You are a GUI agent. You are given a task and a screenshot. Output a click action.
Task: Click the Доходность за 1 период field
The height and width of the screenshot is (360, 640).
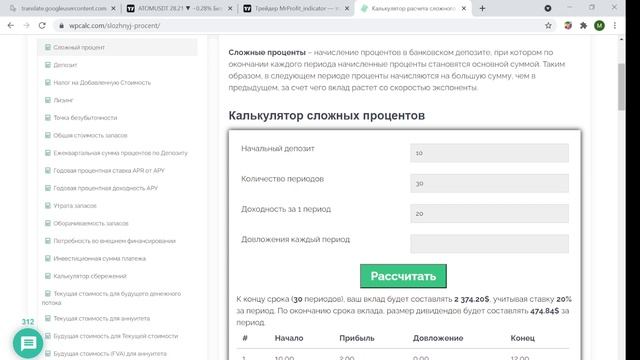tap(489, 213)
